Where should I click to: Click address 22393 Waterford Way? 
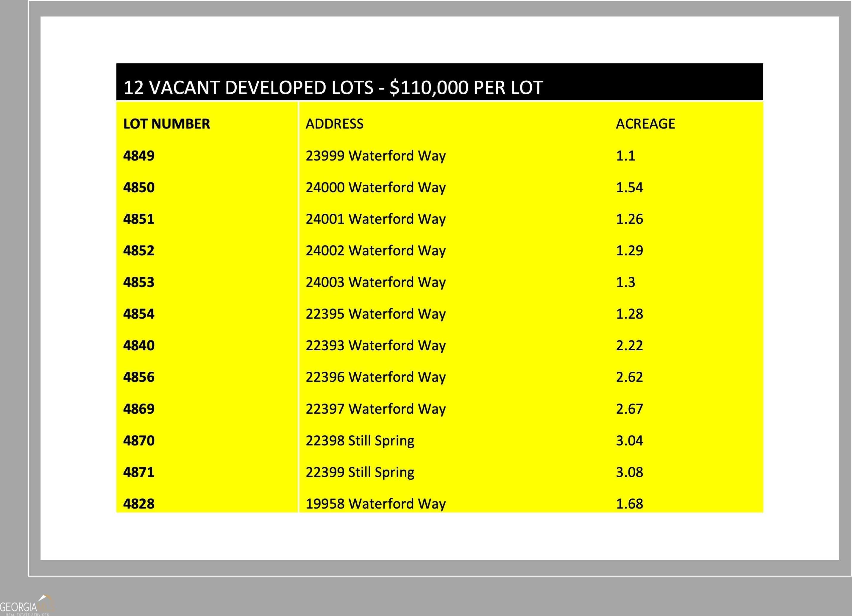[x=375, y=346]
